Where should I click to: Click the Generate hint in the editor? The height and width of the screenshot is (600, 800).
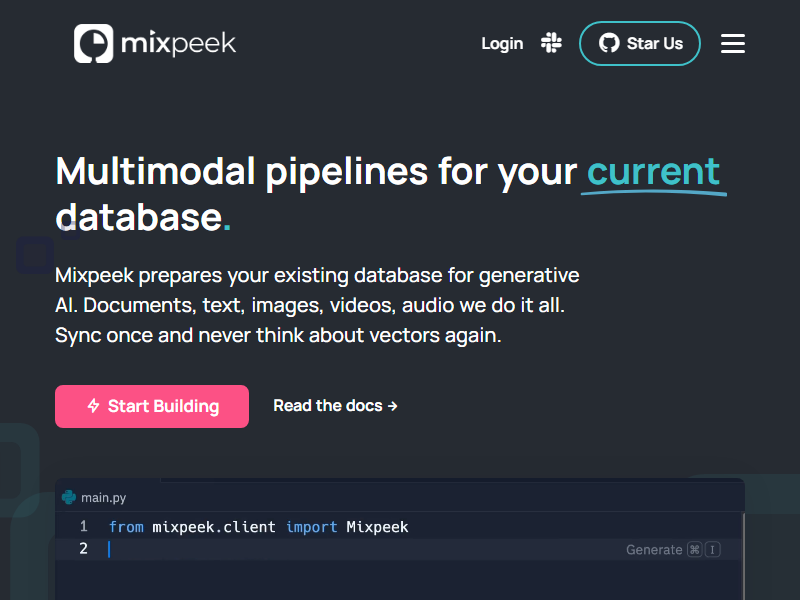click(653, 550)
